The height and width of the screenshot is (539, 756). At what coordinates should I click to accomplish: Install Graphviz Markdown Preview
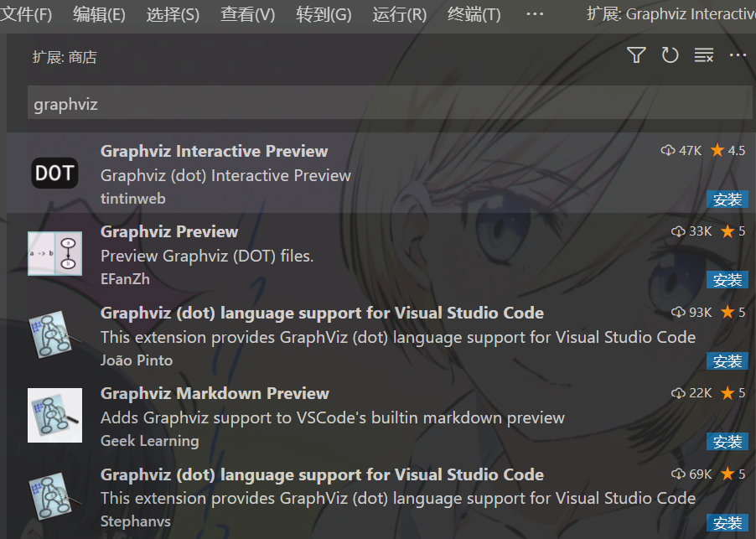tap(728, 441)
